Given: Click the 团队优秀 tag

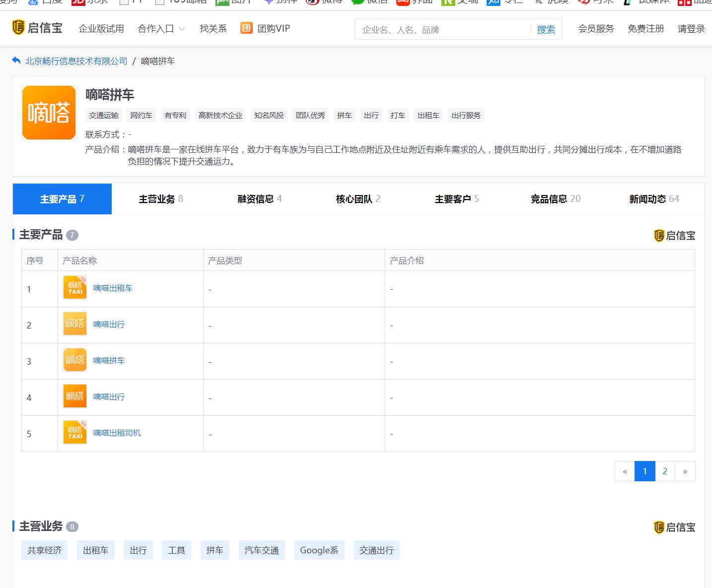Looking at the screenshot, I should (310, 116).
